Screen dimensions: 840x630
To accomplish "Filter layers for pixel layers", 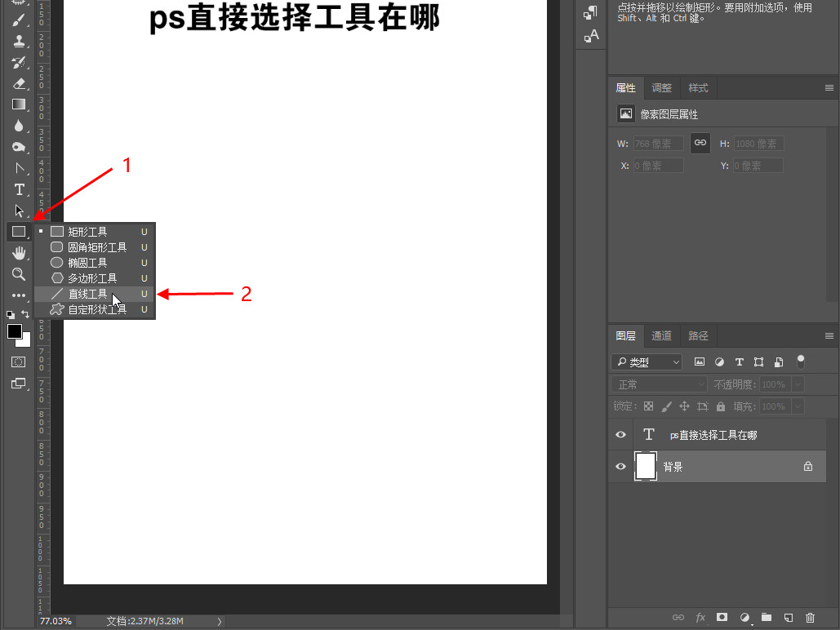I will 699,362.
